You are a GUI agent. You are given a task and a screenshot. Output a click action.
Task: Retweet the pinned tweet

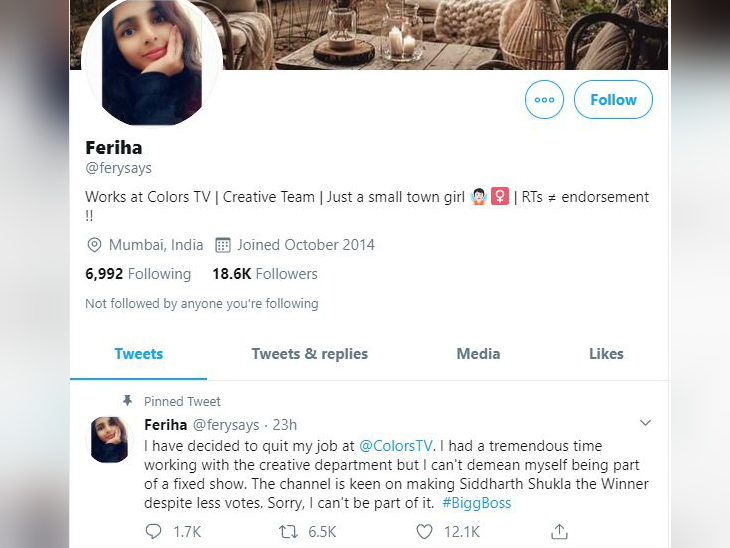point(290,532)
